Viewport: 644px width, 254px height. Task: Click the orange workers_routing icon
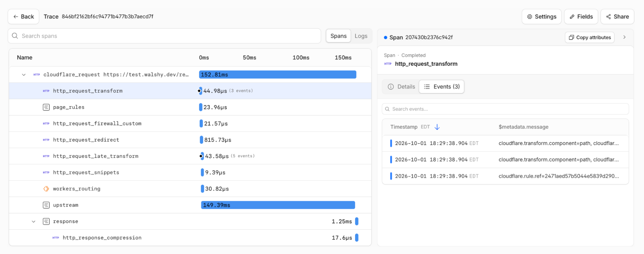(x=46, y=189)
